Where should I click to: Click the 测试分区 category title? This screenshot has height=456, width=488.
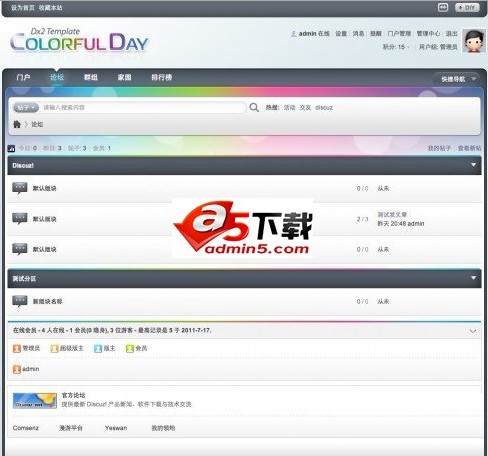coord(24,278)
